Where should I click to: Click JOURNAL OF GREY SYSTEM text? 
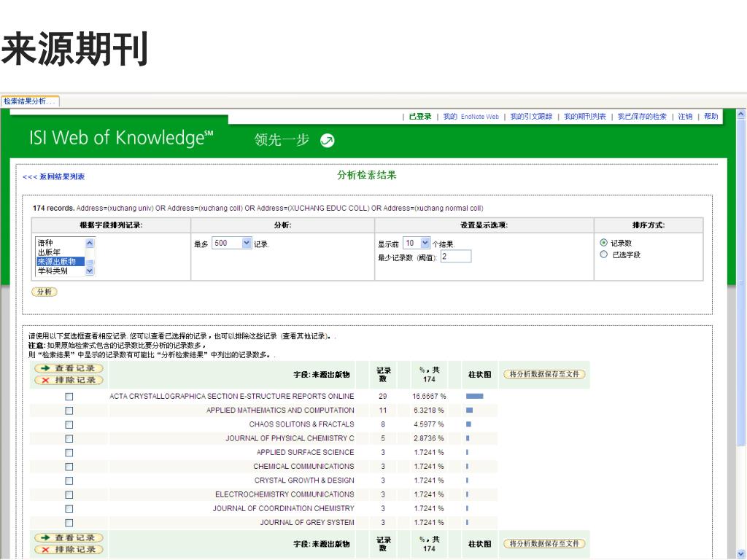pyautogui.click(x=307, y=522)
